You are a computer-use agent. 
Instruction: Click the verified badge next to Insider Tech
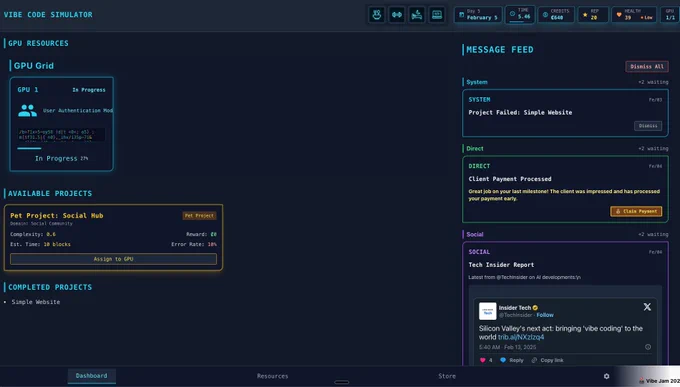coord(535,308)
